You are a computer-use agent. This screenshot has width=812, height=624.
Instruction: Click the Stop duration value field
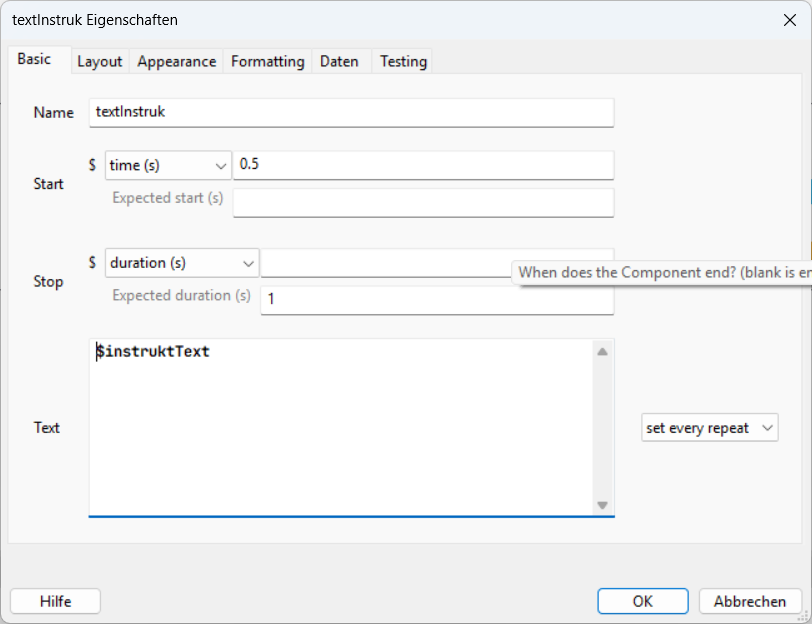click(x=385, y=263)
